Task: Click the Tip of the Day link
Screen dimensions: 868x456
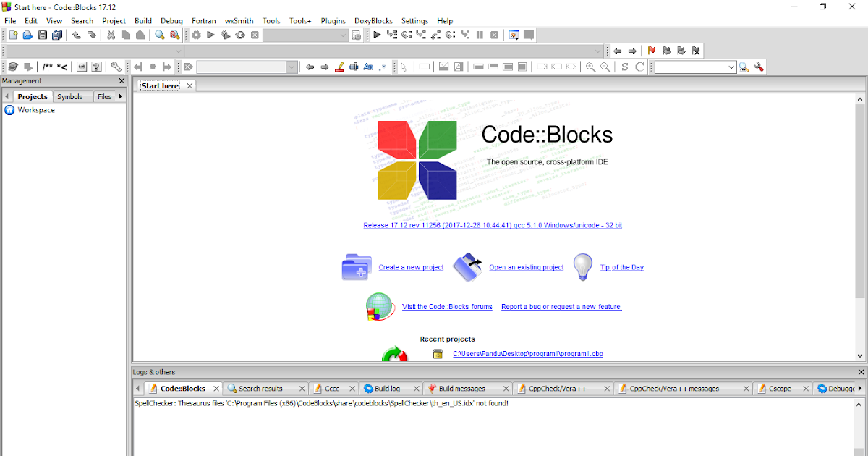Action: coord(622,267)
